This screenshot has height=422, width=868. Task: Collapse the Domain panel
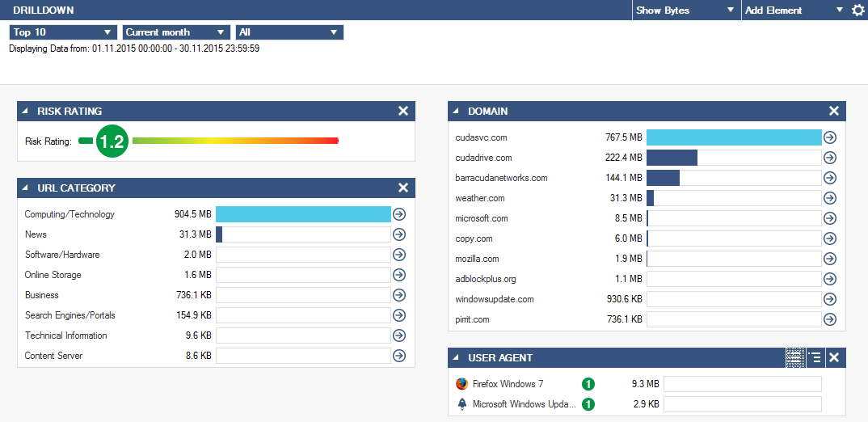pos(456,111)
